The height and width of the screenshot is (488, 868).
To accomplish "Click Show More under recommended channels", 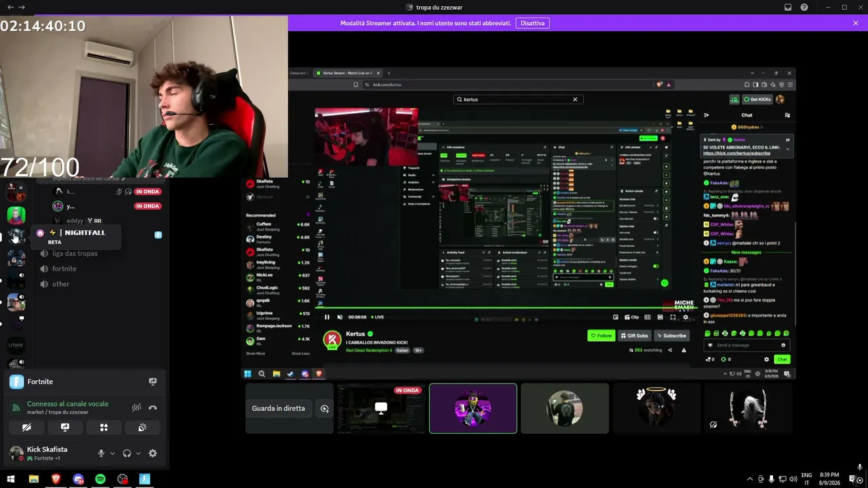I will pyautogui.click(x=256, y=353).
